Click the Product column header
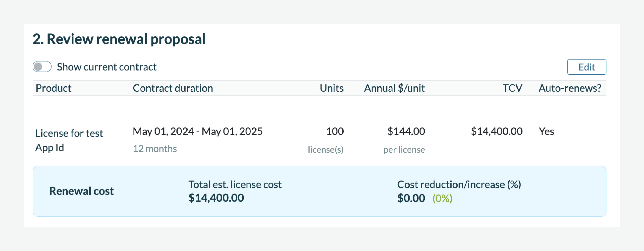The image size is (644, 251). pyautogui.click(x=53, y=88)
